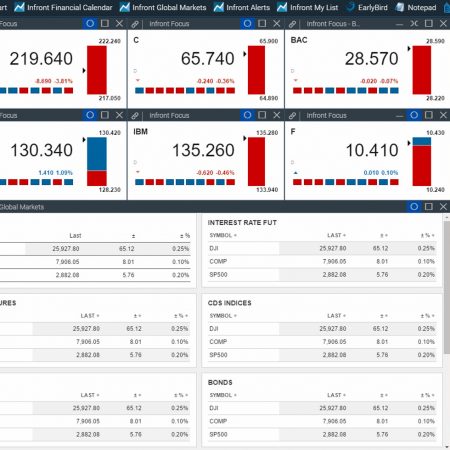This screenshot has width=450, height=450.
Task: Click Global Markets vertical scrollbar
Action: (x=447, y=287)
